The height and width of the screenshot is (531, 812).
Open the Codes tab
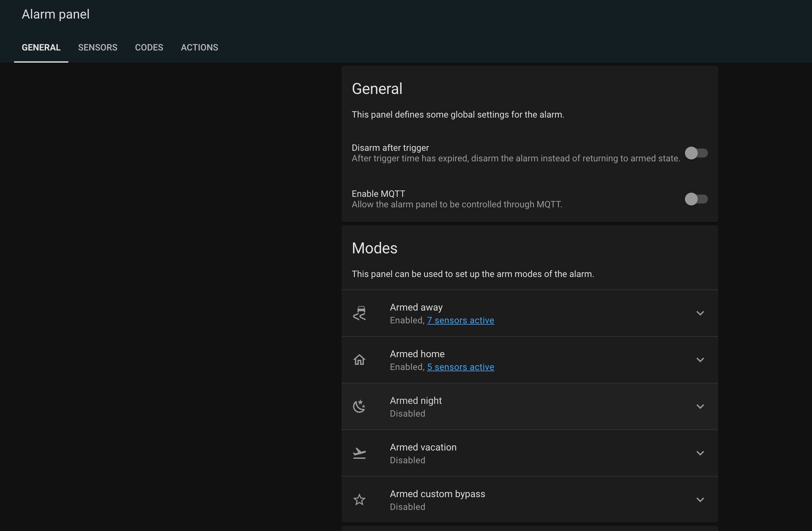pos(149,48)
